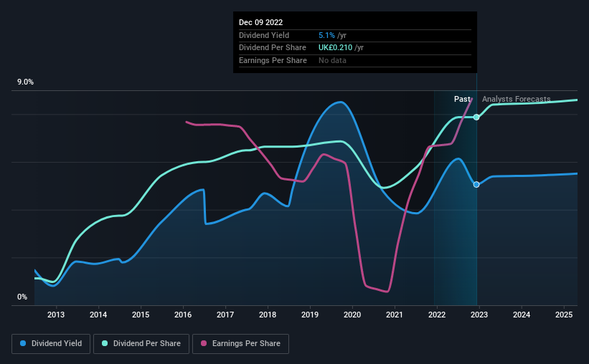Click the pink Earnings Per Share legend dot

204,343
